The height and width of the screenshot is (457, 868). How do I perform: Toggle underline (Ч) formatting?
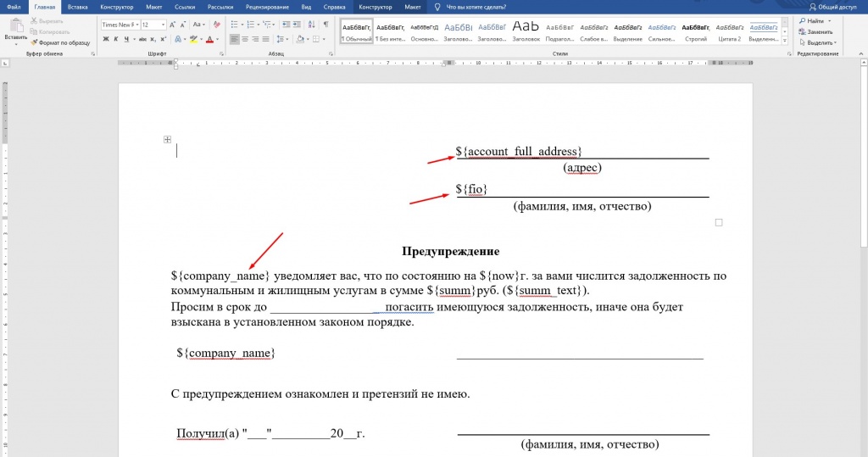point(126,39)
